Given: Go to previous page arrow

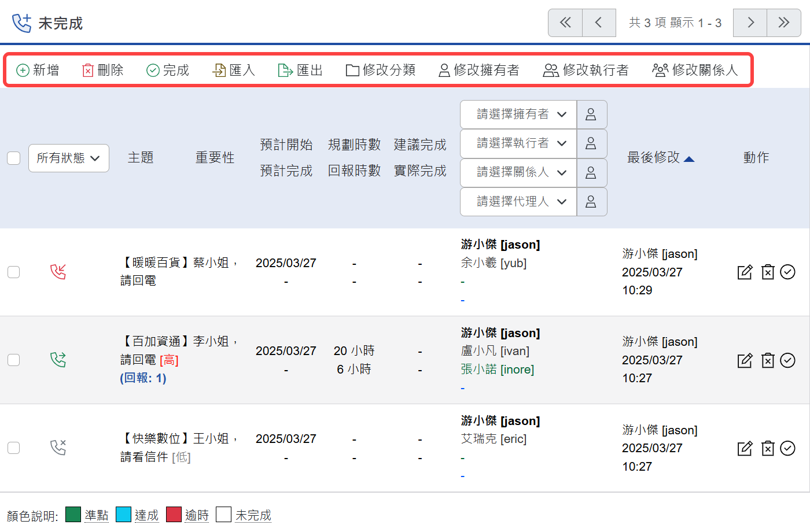Looking at the screenshot, I should pyautogui.click(x=599, y=23).
